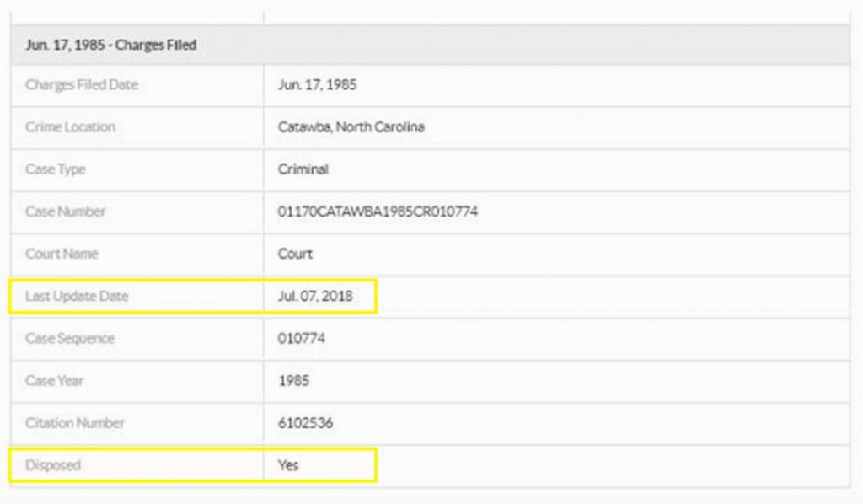Image resolution: width=863 pixels, height=504 pixels.
Task: Click citation number 6102536
Action: [305, 423]
